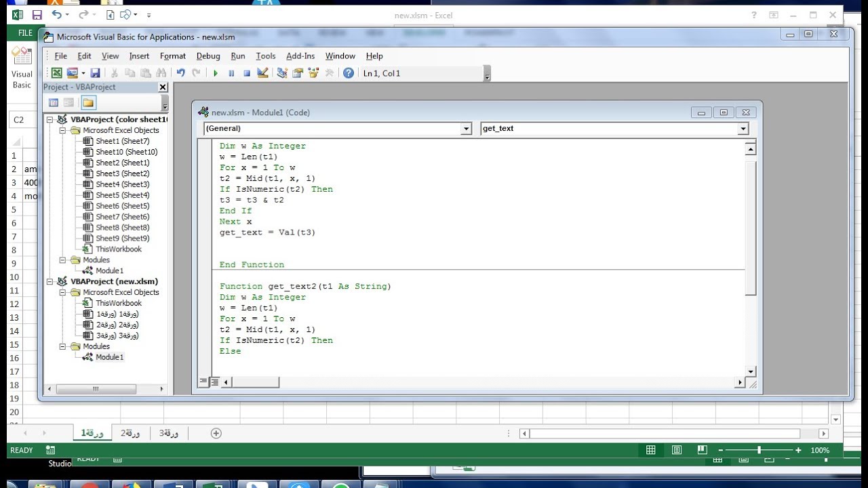Image resolution: width=868 pixels, height=488 pixels.
Task: Click the Excel Name Box showing C2
Action: [23, 120]
